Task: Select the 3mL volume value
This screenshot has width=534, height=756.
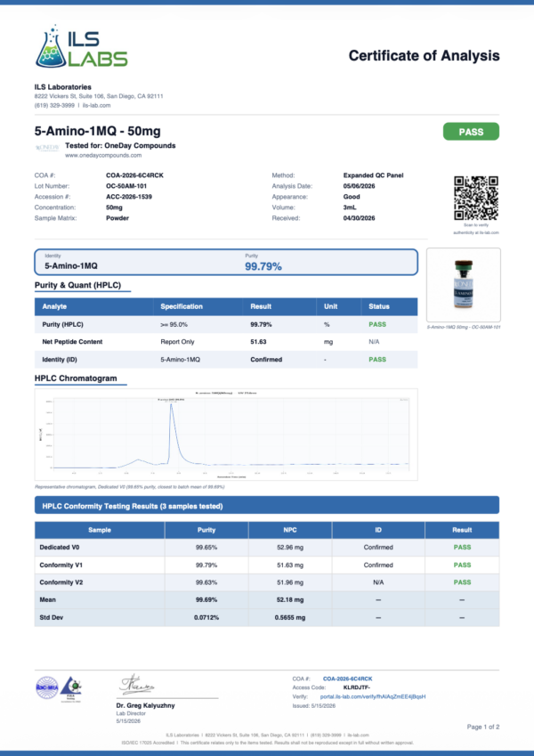Action: click(350, 207)
